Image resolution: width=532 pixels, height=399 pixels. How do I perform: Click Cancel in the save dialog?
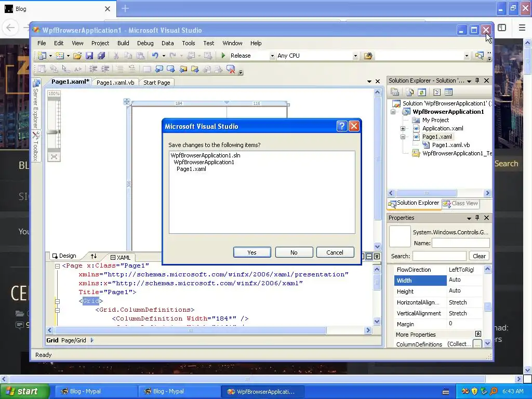click(335, 252)
